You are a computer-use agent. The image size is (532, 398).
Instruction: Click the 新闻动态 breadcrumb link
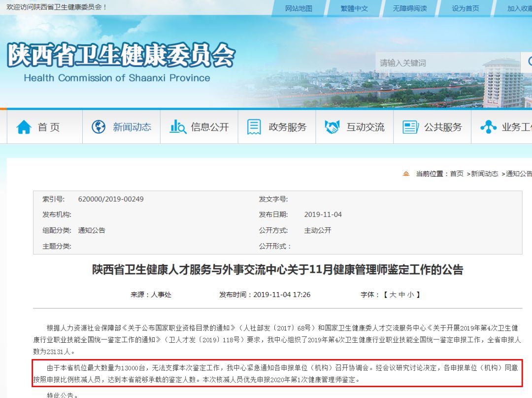485,174
